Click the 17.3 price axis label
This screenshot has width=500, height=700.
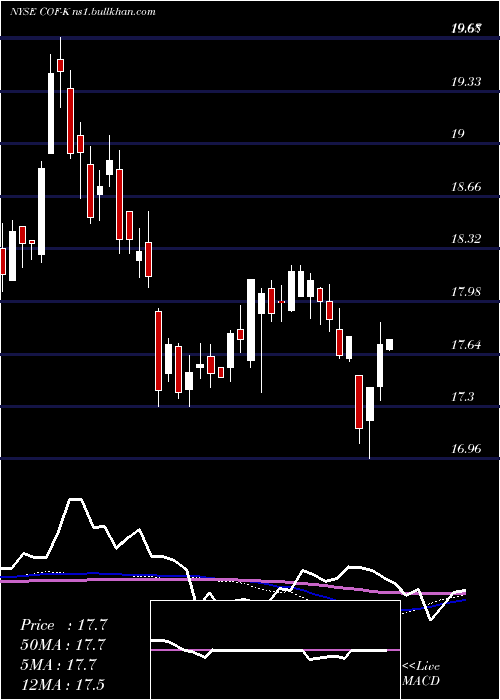click(x=463, y=396)
